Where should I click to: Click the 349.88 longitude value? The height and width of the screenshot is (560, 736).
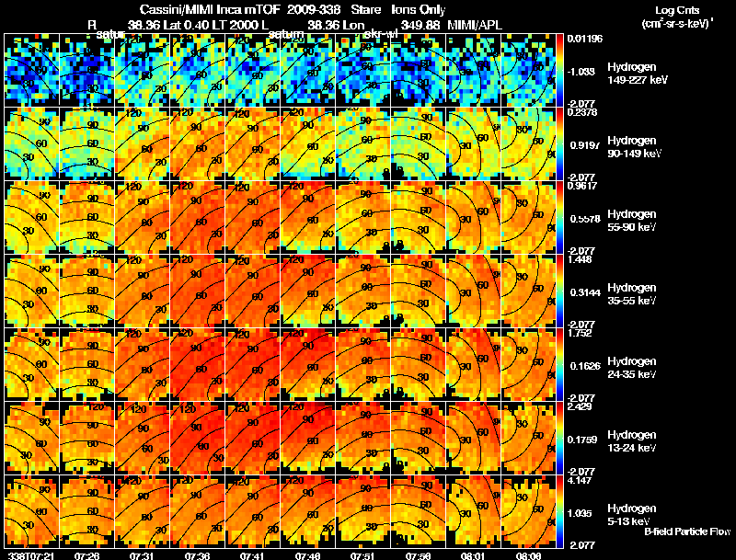tap(420, 25)
